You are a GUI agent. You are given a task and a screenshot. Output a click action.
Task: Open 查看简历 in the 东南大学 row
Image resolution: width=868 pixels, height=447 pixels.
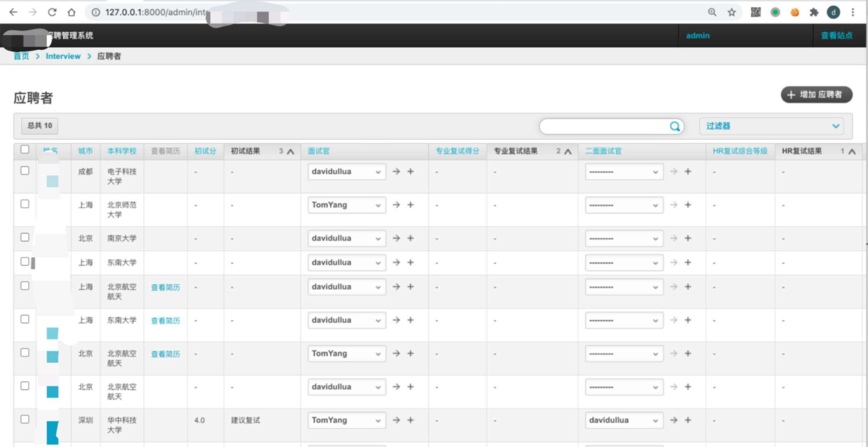pyautogui.click(x=165, y=321)
